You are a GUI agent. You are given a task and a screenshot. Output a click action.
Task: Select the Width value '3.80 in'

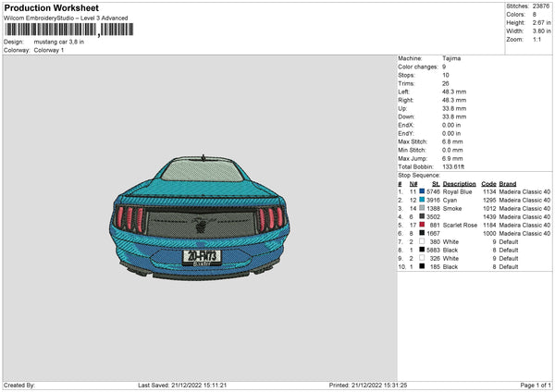coord(541,31)
